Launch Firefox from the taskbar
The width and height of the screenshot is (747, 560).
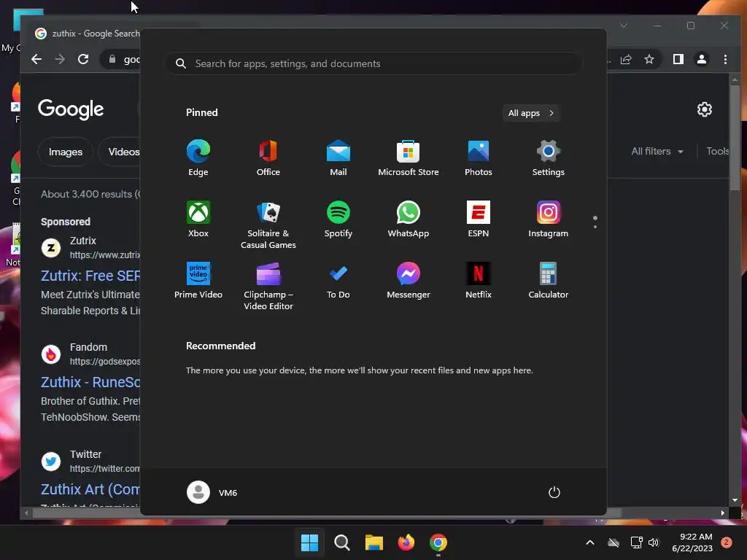pos(406,542)
